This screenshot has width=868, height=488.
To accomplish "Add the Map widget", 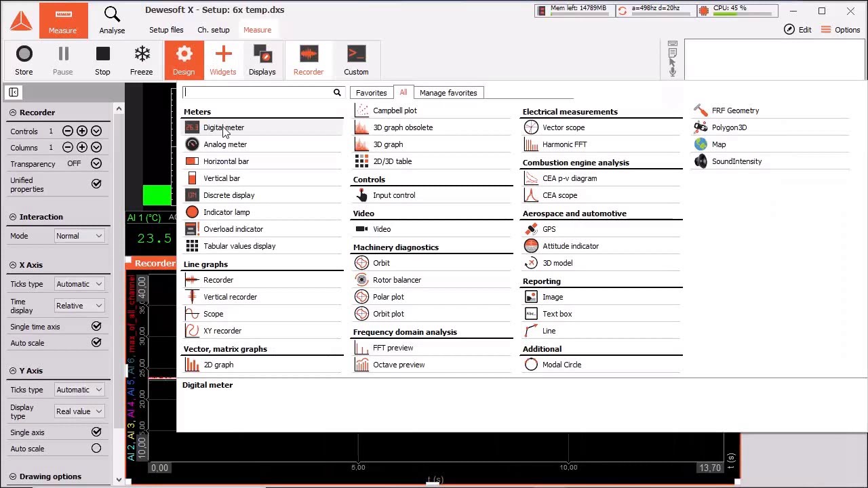I will pyautogui.click(x=771, y=144).
